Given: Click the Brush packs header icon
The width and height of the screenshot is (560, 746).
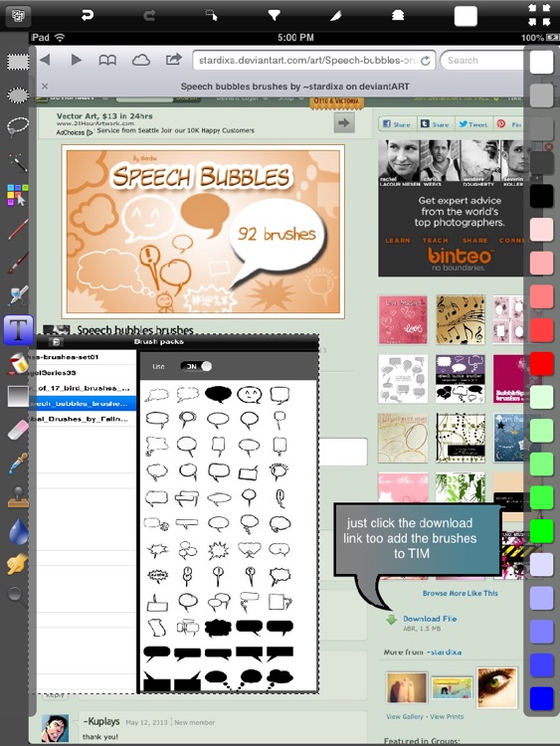Looking at the screenshot, I should [56, 341].
